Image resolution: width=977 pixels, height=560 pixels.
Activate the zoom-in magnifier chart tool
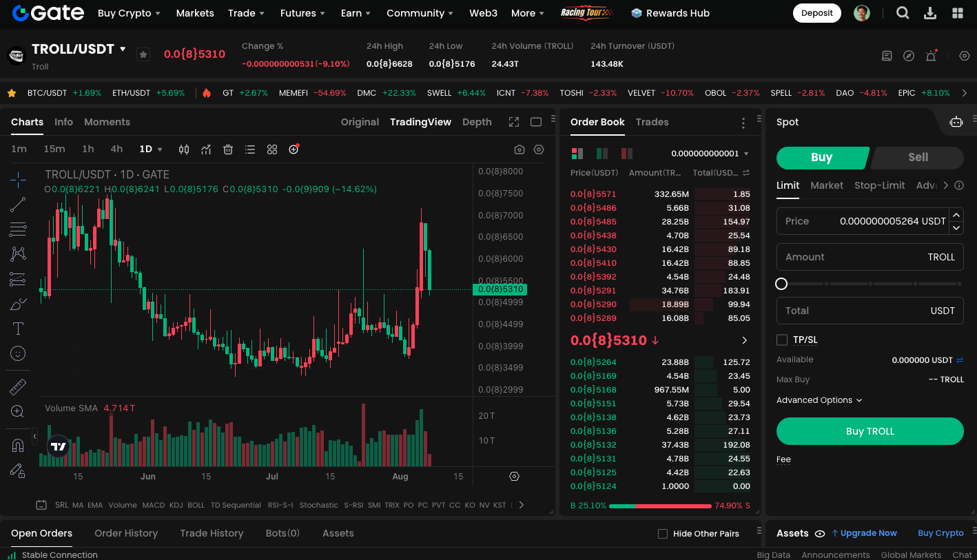pyautogui.click(x=18, y=411)
